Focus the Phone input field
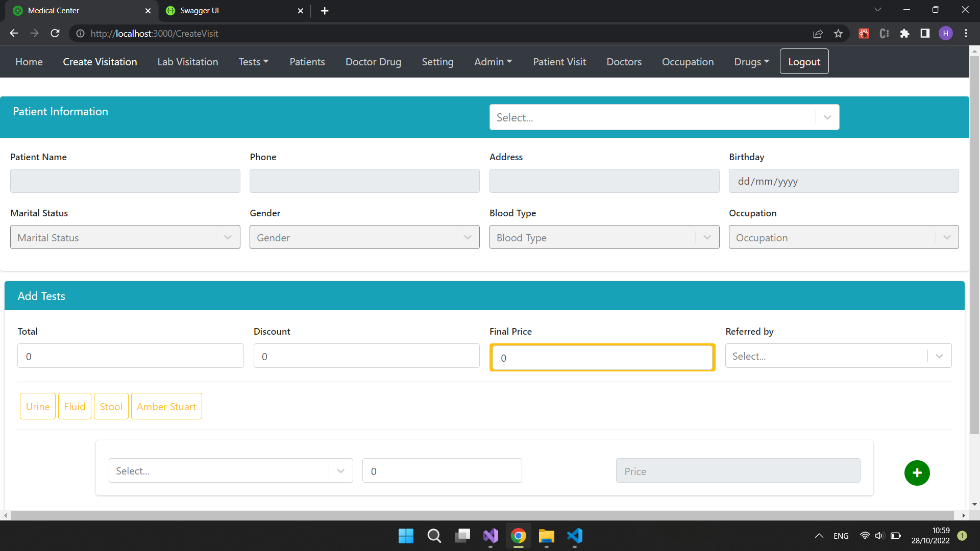The height and width of the screenshot is (551, 980). tap(364, 181)
